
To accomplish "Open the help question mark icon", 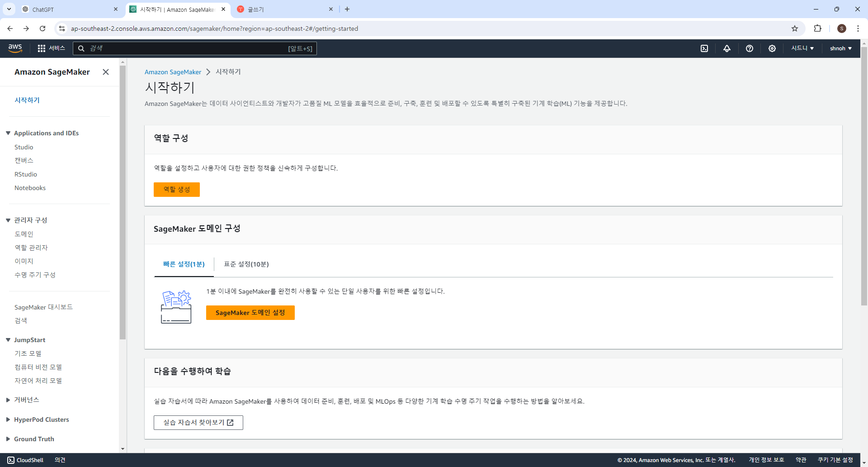I will [x=750, y=48].
